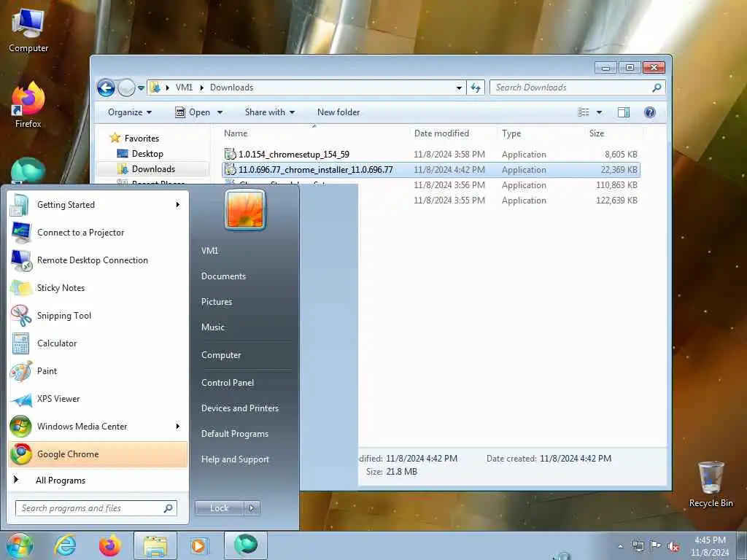Select Favorites in navigation pane
The width and height of the screenshot is (747, 560).
click(142, 138)
